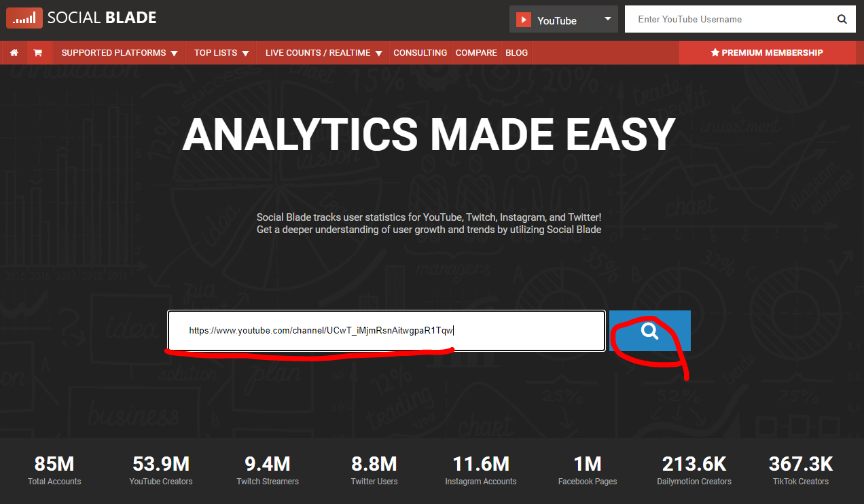Image resolution: width=864 pixels, height=504 pixels.
Task: Select the 85M Total Accounts stat
Action: (x=54, y=471)
